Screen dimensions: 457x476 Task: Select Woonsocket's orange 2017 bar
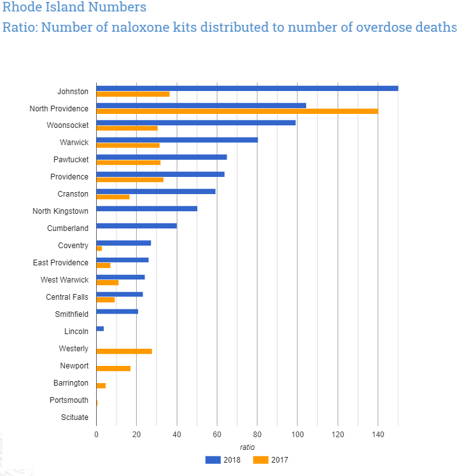tap(127, 128)
